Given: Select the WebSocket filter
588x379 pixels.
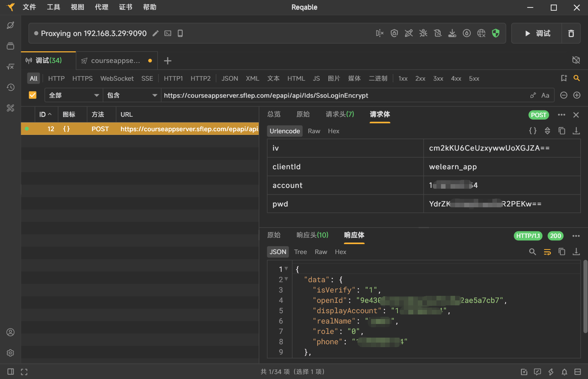Looking at the screenshot, I should click(x=117, y=78).
